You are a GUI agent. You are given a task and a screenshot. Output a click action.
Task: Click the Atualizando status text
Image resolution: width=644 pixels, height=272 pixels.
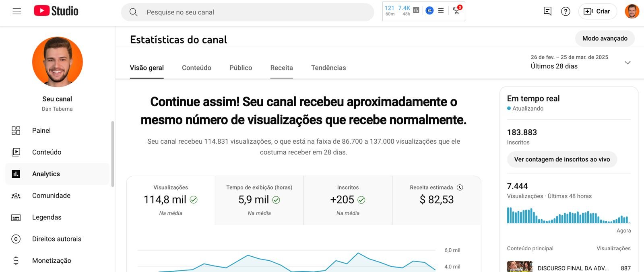528,109
